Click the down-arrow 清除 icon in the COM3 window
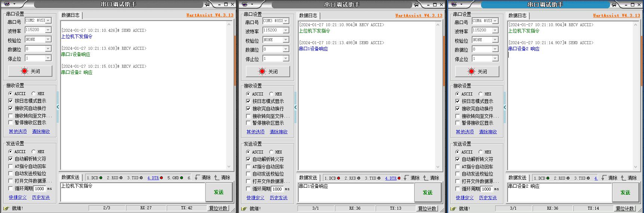Screen dimensions: 644x213 [406, 178]
